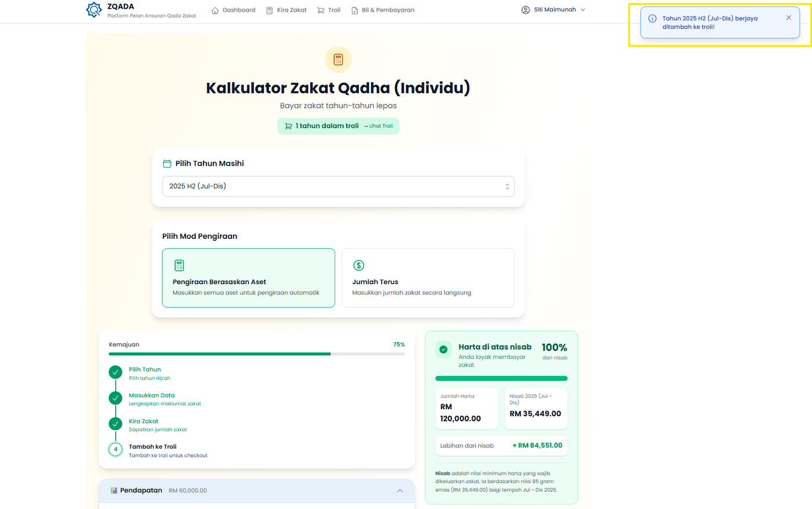812x509 pixels.
Task: Click the green checkmark beside Harta di atas nisab
Action: (x=443, y=349)
